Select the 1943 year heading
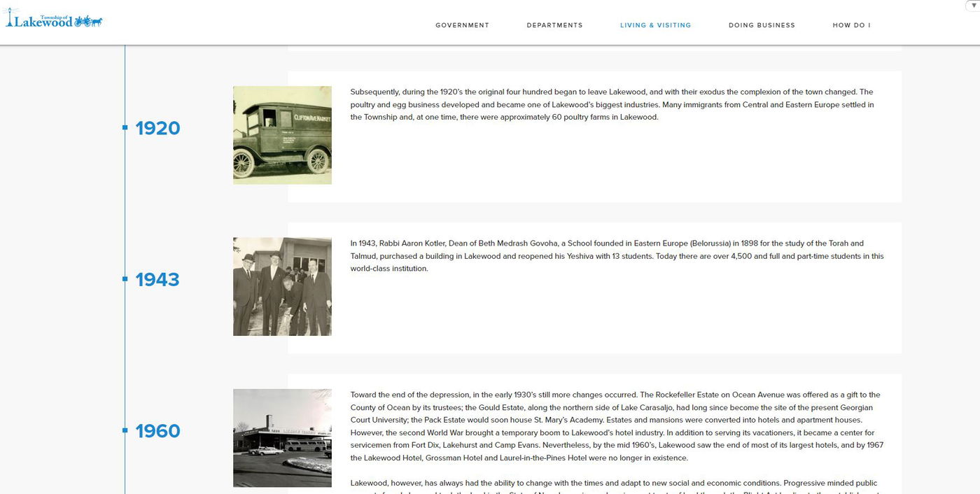980x494 pixels. (x=157, y=280)
